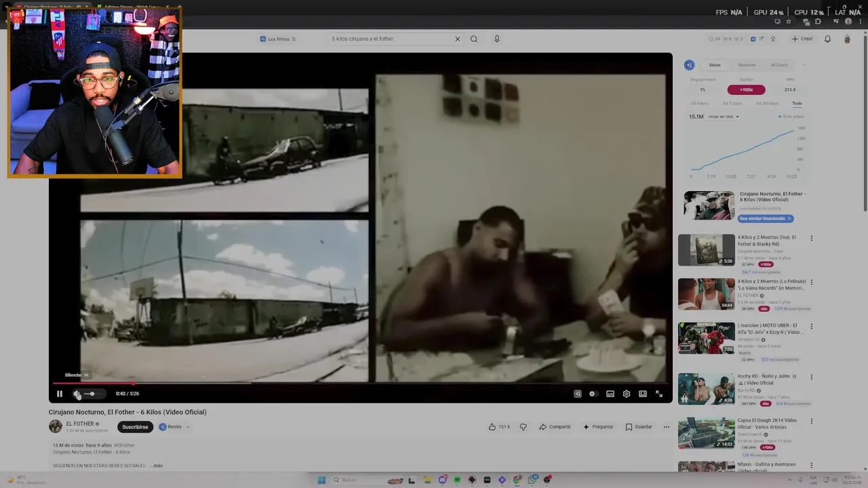Image resolution: width=868 pixels, height=488 pixels.
Task: Open the 'Los filtros' vidIQ filter button
Action: (277, 39)
